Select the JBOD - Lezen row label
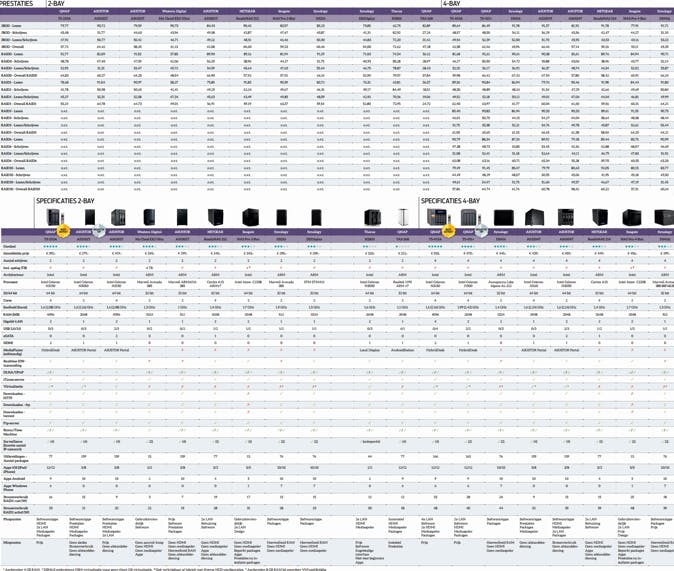This screenshot has width=674, height=571. 12,25
